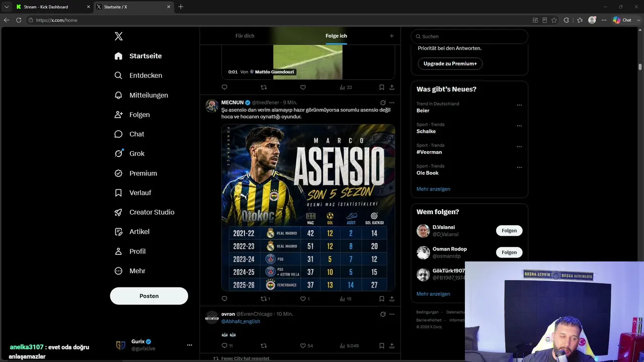This screenshot has width=644, height=362.
Task: Switch to the Für dich tab
Action: 245,36
